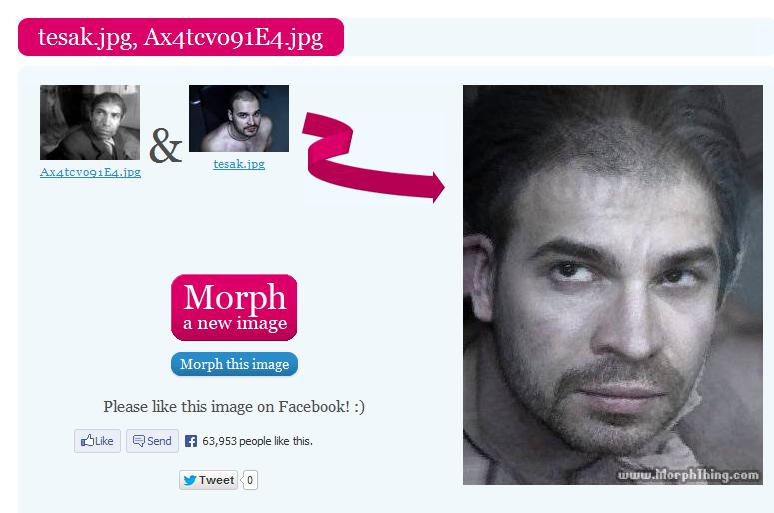Viewport: 774px width, 513px height.
Task: Click the thumbs-up icon in Like button
Action: coord(87,440)
